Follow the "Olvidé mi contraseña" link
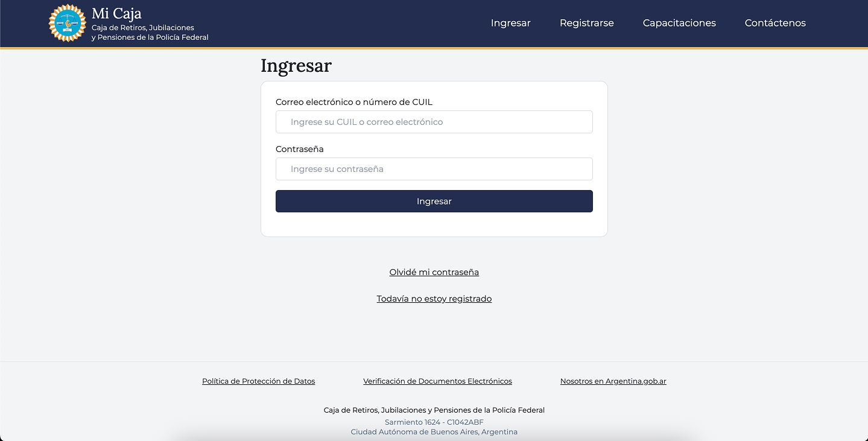 (x=434, y=272)
